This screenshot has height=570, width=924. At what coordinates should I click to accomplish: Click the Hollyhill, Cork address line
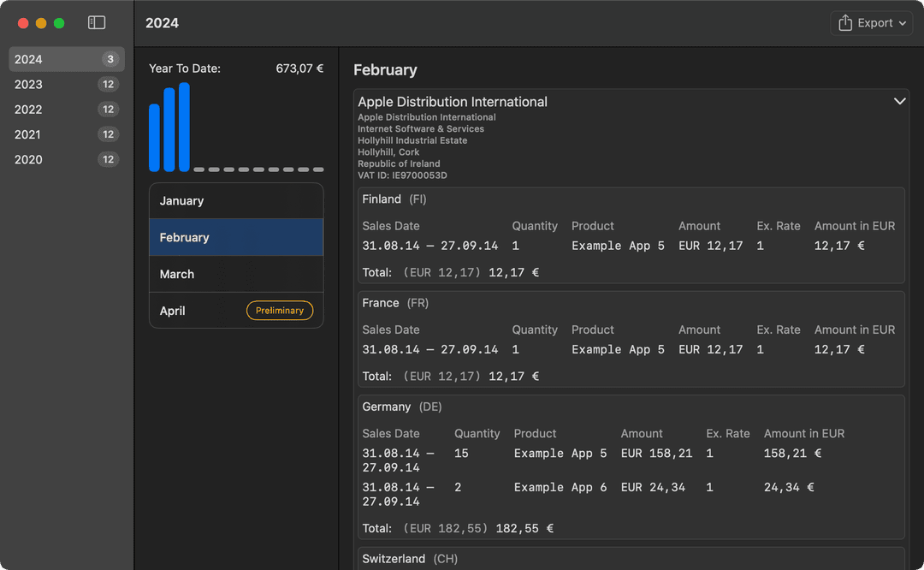point(389,152)
